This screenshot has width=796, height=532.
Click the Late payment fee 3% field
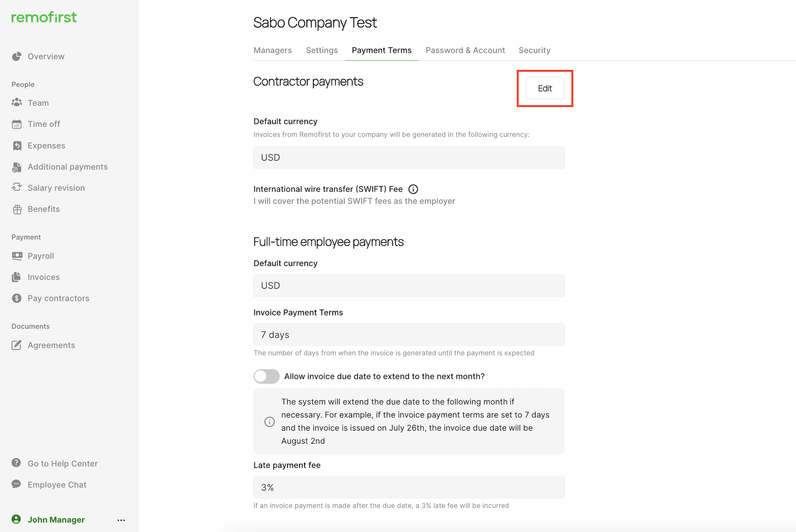click(409, 487)
